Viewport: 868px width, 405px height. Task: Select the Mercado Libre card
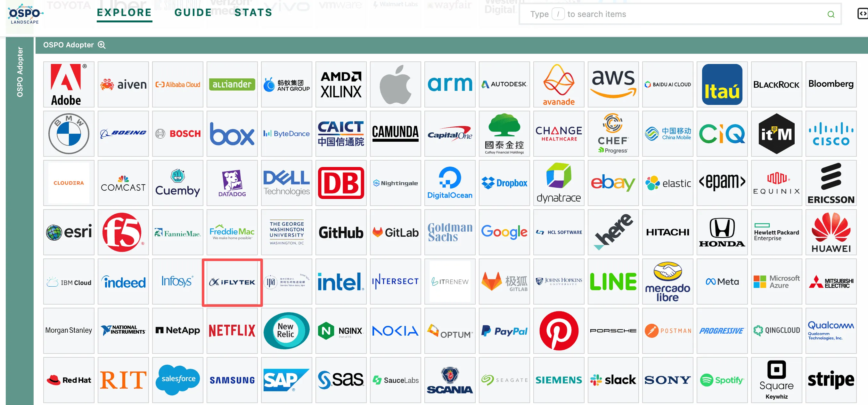tap(667, 282)
